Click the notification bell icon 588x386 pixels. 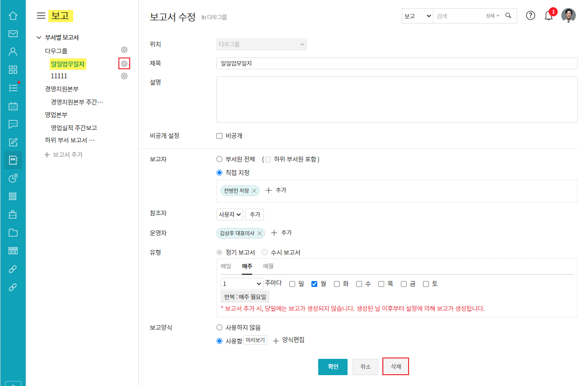[549, 16]
